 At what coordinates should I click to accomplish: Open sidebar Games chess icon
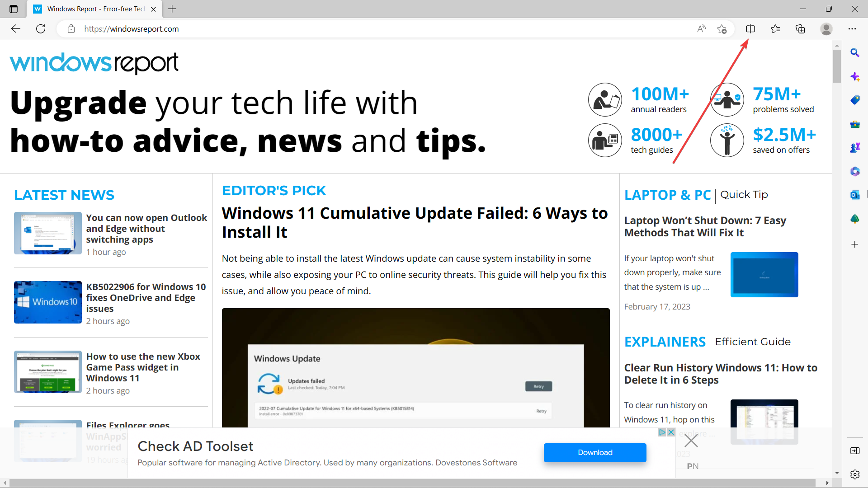(x=855, y=148)
